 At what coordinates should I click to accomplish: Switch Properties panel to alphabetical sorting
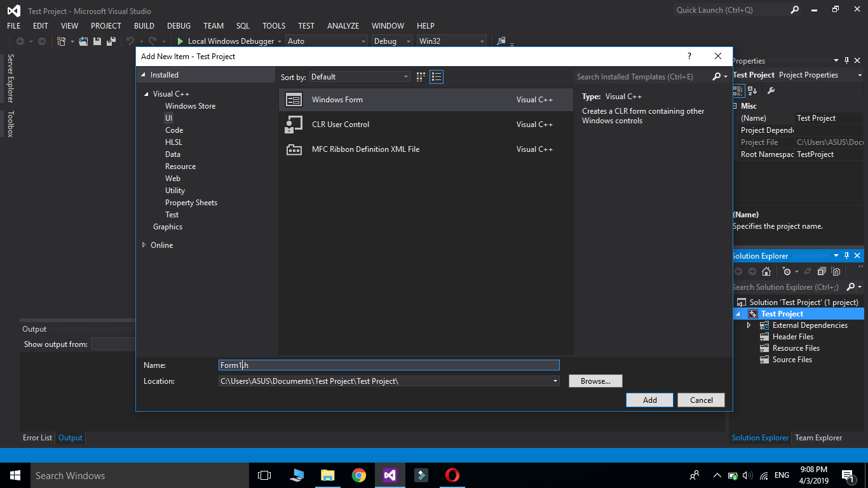coord(752,90)
